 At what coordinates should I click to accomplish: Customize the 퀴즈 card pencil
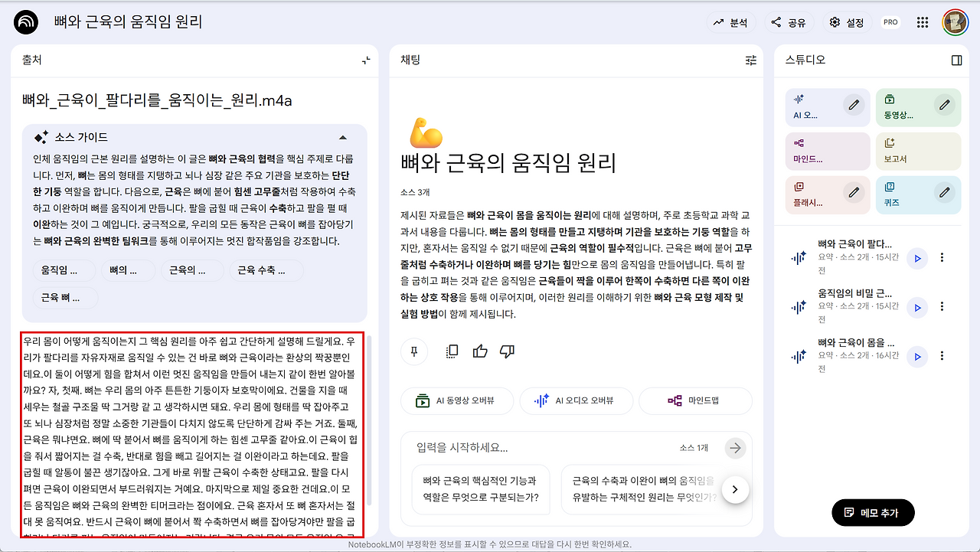coord(945,192)
